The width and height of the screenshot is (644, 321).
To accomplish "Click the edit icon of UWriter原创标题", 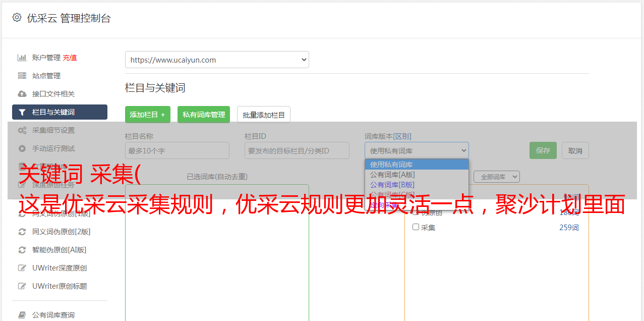I will coord(22,286).
